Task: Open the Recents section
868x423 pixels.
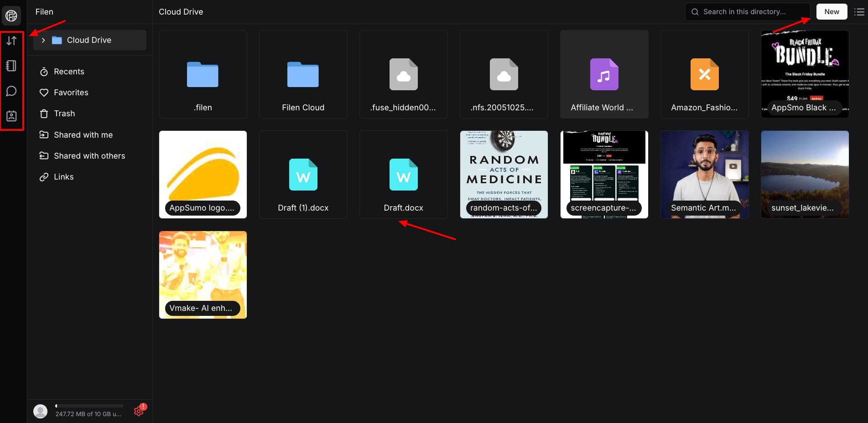Action: [x=69, y=72]
